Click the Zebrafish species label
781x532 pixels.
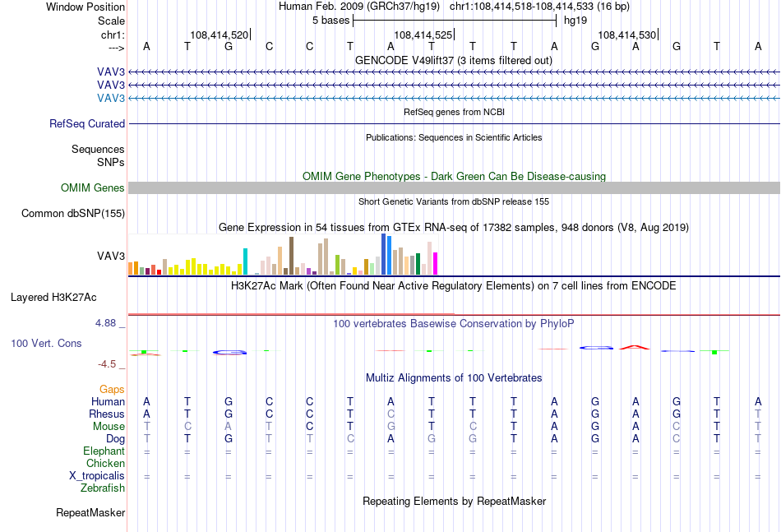coord(103,488)
